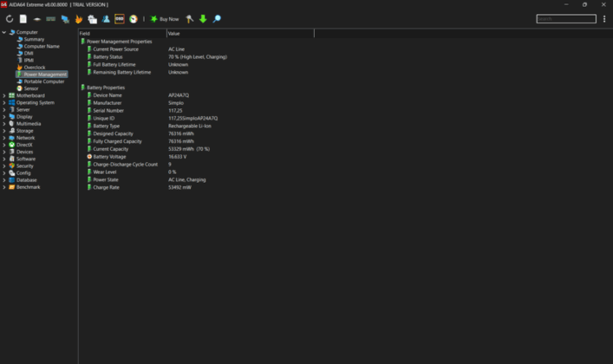The height and width of the screenshot is (364, 613).
Task: Open the DMI tree item
Action: pos(29,53)
